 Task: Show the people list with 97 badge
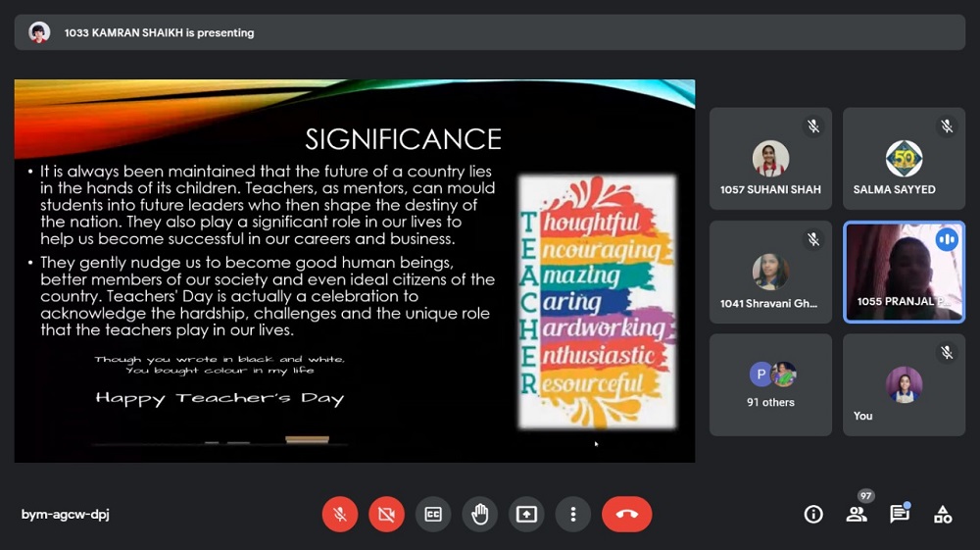[857, 513]
